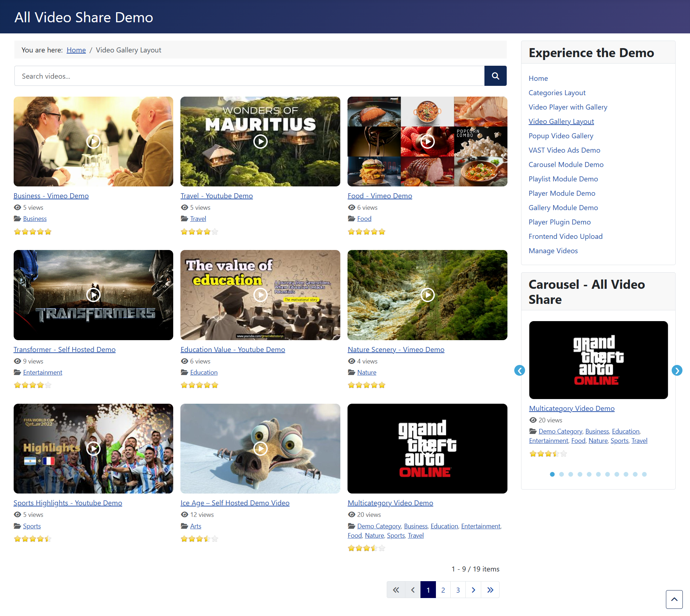Click the Search videos input field
Screen dimensions: 690x616
point(249,76)
